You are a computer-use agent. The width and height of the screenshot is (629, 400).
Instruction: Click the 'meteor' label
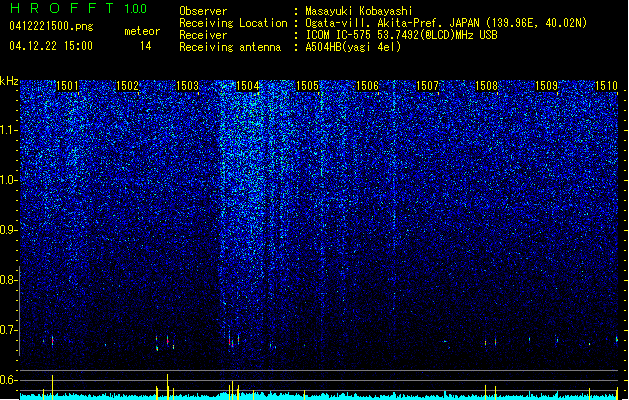142,31
